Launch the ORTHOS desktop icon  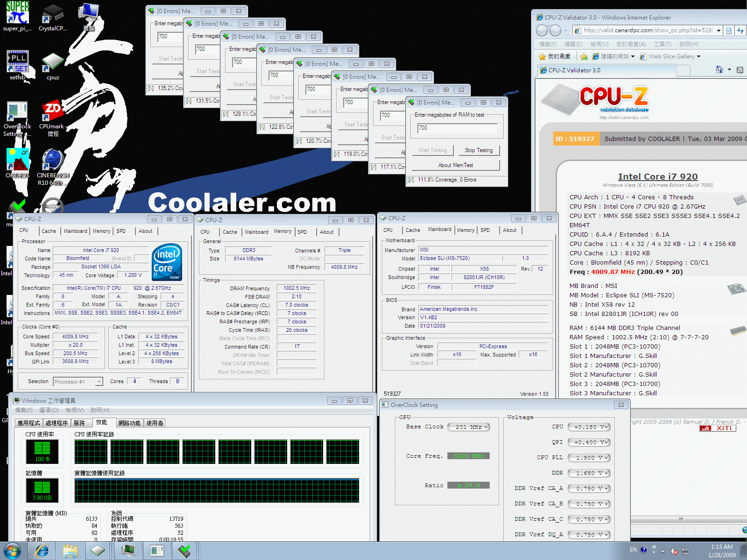pos(17,163)
